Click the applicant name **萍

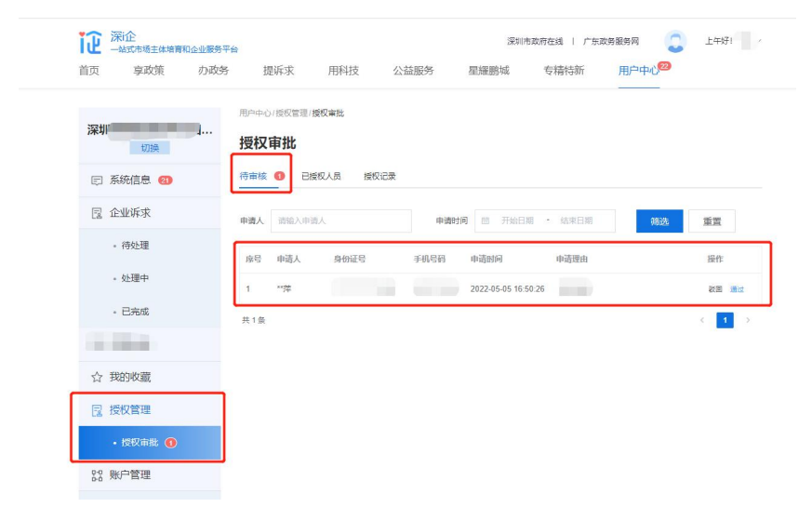coord(284,289)
